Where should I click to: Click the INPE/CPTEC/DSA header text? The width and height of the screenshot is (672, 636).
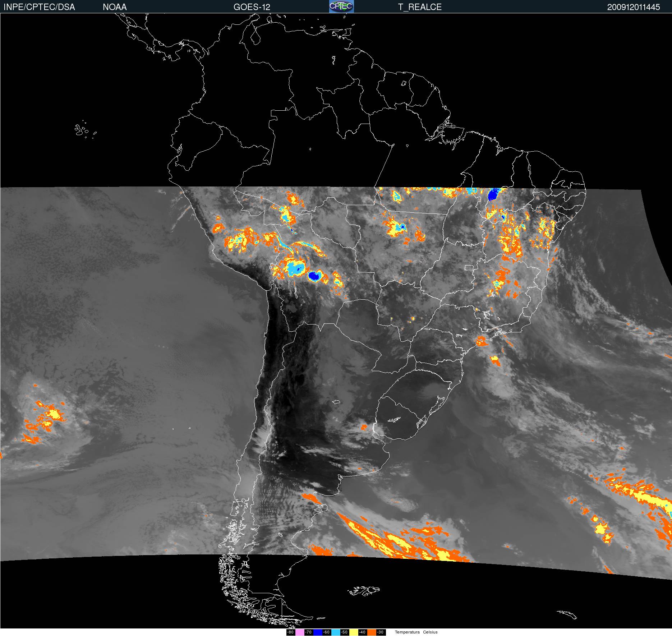click(39, 7)
